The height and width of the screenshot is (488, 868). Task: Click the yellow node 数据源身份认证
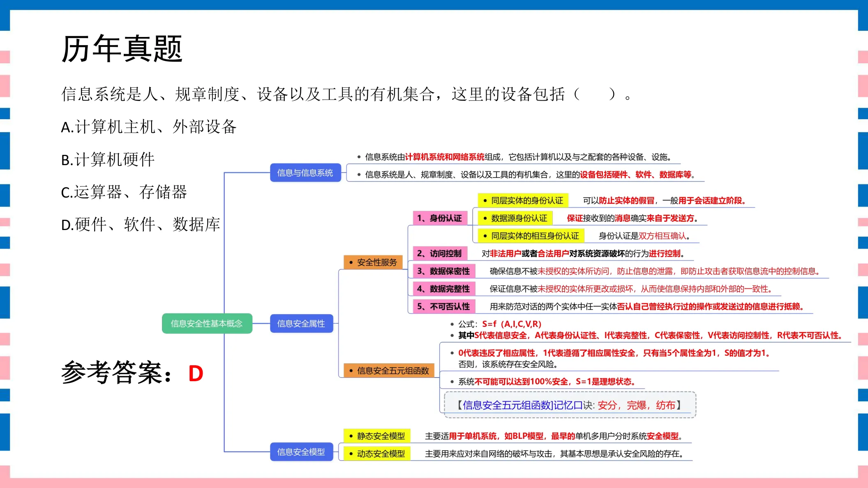point(515,218)
